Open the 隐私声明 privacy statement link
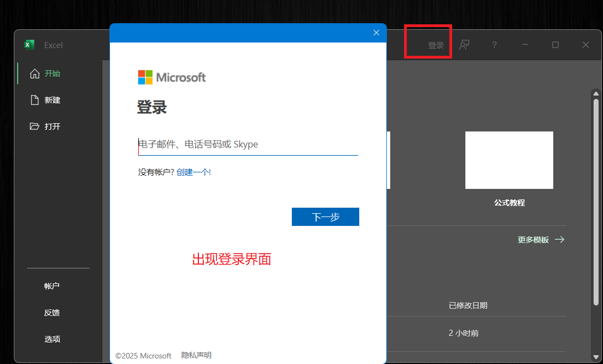Image resolution: width=603 pixels, height=364 pixels. (x=197, y=355)
